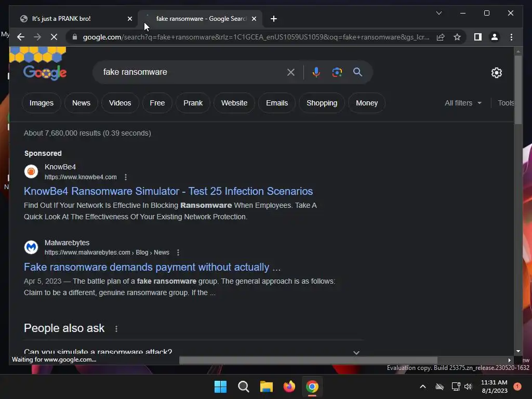Apply the Money filter chip

(x=367, y=103)
